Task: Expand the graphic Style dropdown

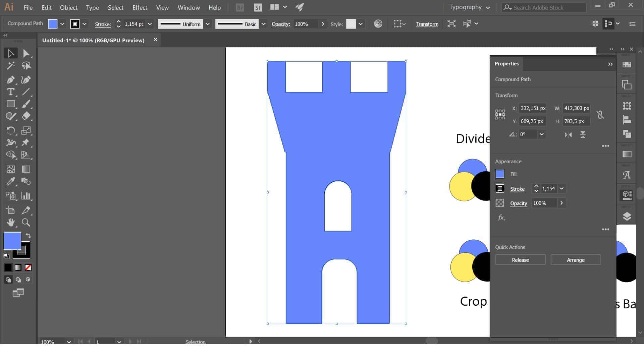Action: [361, 24]
